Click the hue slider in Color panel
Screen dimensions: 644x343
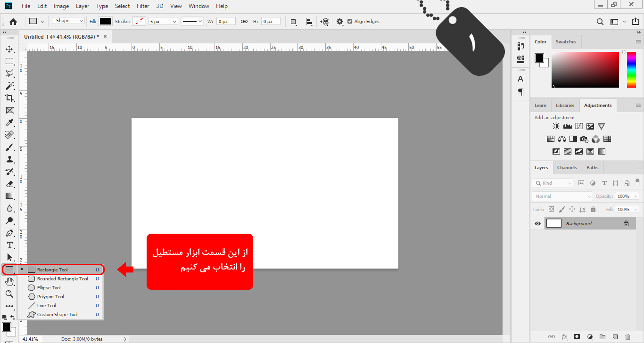click(x=631, y=70)
